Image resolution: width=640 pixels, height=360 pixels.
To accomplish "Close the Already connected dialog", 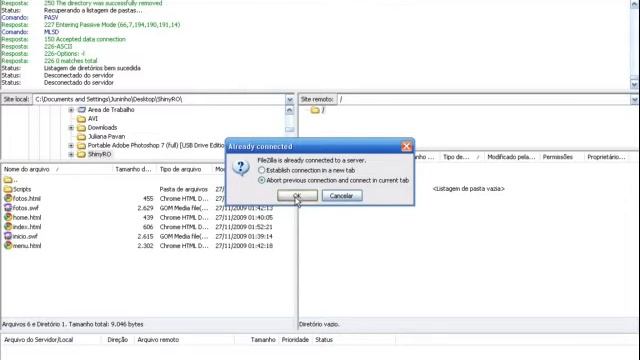I will (x=406, y=147).
